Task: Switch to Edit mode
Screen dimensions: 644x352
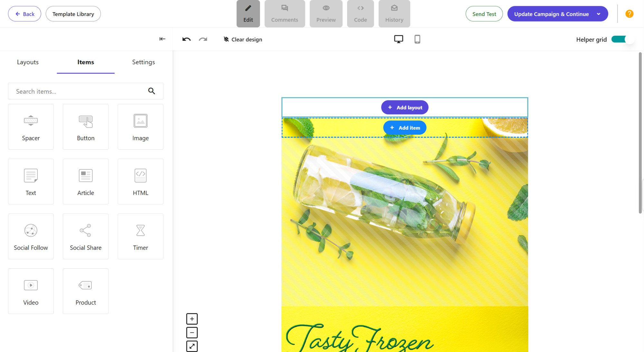Action: (x=248, y=14)
